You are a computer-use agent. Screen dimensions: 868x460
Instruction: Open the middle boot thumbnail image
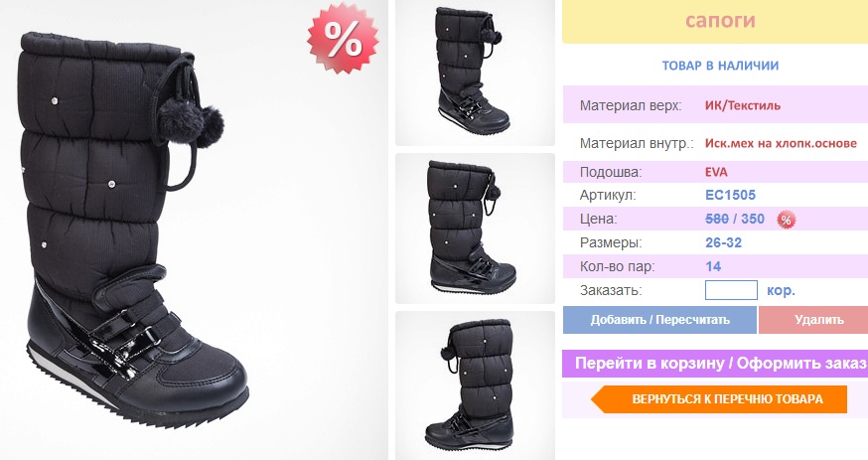[x=475, y=229]
